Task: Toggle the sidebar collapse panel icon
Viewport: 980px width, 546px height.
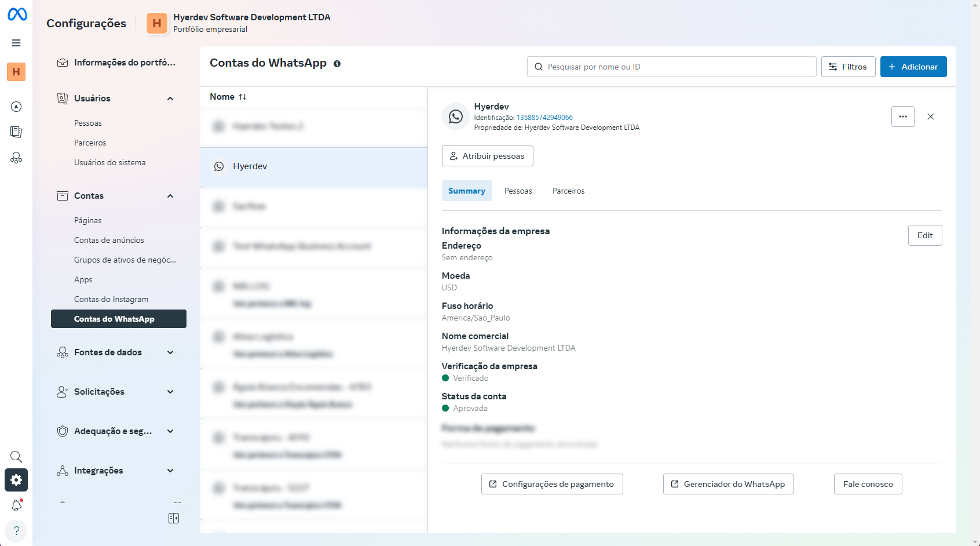Action: coord(174,518)
